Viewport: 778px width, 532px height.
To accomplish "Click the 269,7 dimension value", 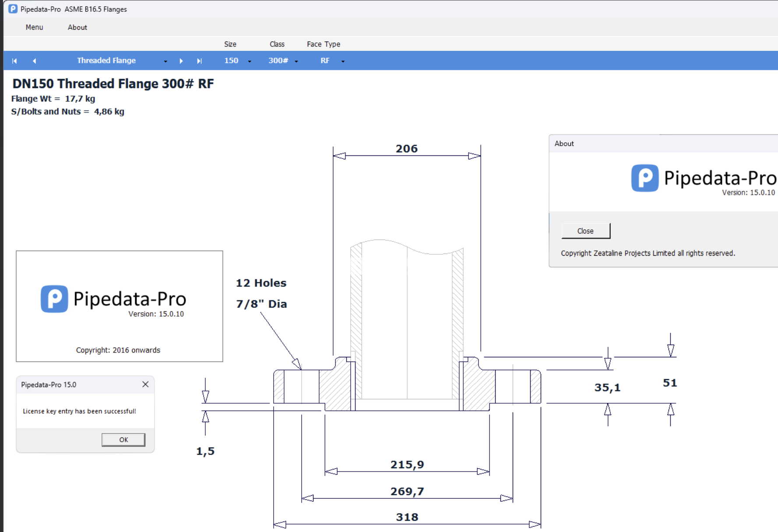I will [407, 491].
